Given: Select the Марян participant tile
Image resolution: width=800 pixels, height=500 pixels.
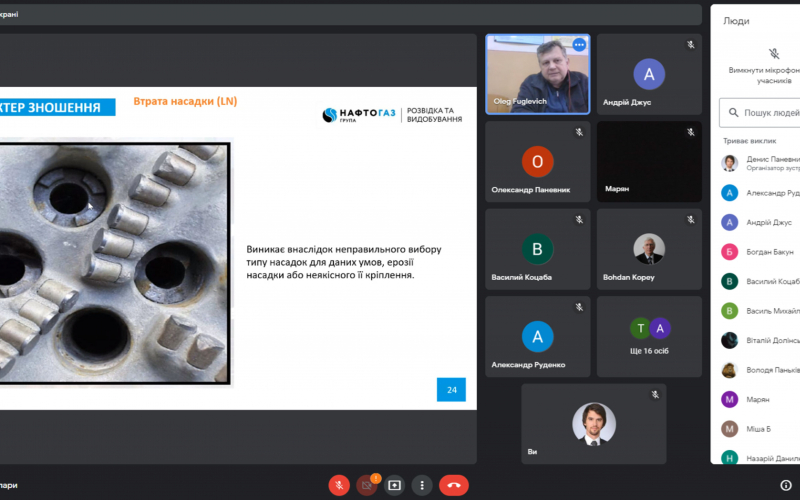Looking at the screenshot, I should (x=649, y=162).
